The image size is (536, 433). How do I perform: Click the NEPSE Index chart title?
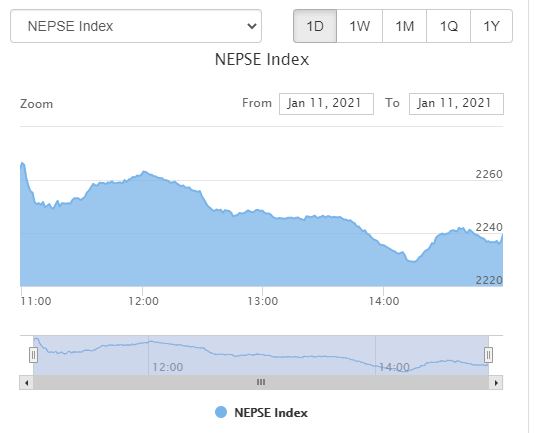click(262, 59)
